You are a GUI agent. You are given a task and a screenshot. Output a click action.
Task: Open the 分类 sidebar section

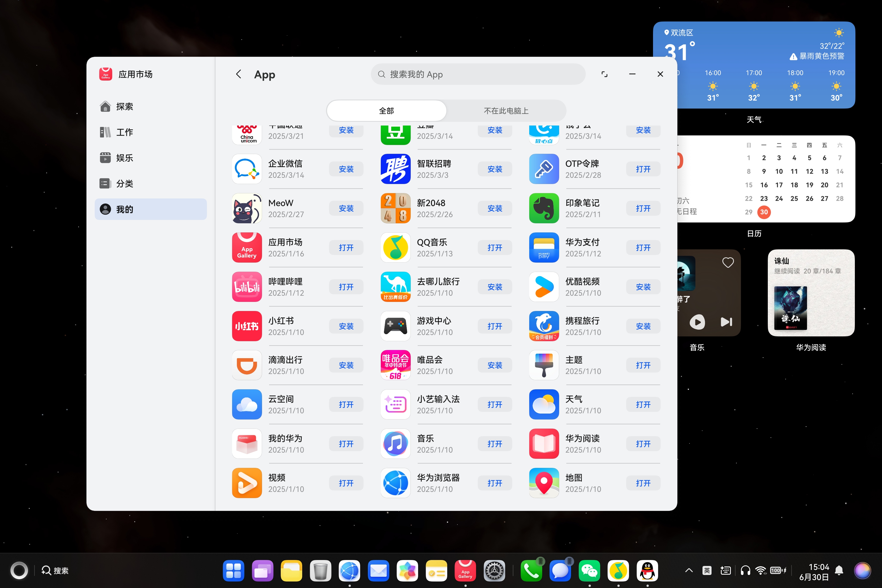tap(151, 183)
